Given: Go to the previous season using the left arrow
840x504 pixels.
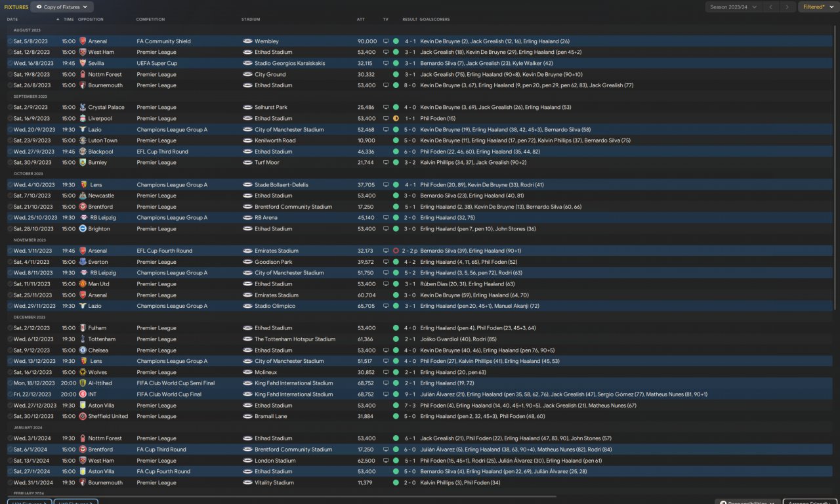Looking at the screenshot, I should [772, 7].
